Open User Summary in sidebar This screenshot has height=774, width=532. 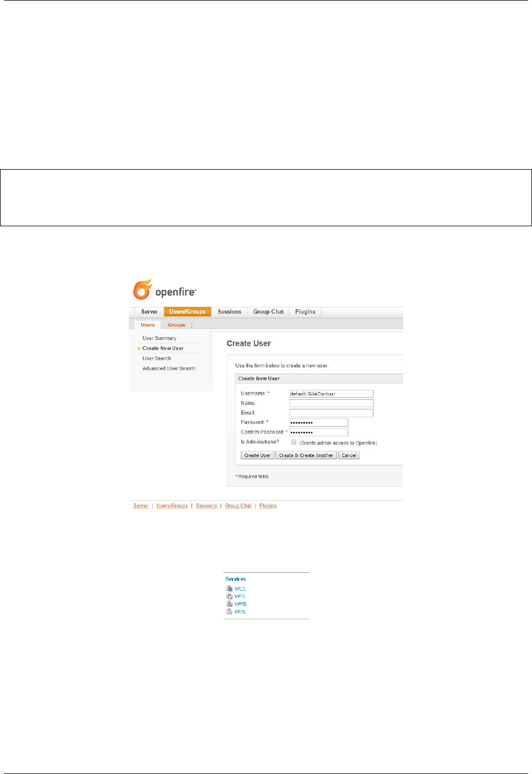point(160,338)
